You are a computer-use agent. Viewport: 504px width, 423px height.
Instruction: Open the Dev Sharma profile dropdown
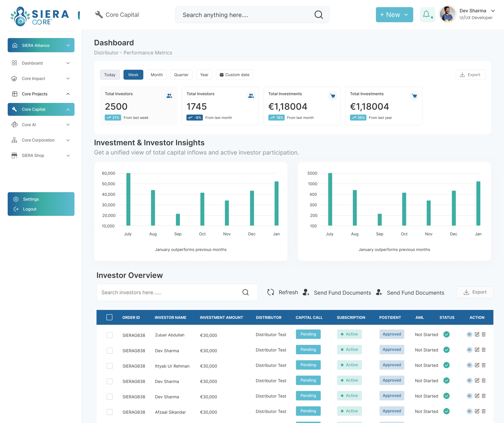point(493,11)
